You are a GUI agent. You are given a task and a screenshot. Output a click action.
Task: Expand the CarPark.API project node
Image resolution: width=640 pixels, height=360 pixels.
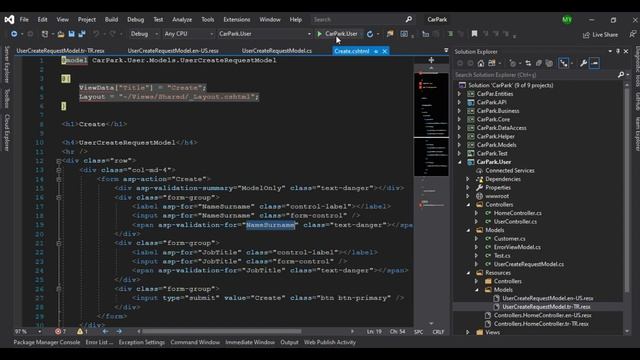click(x=459, y=102)
